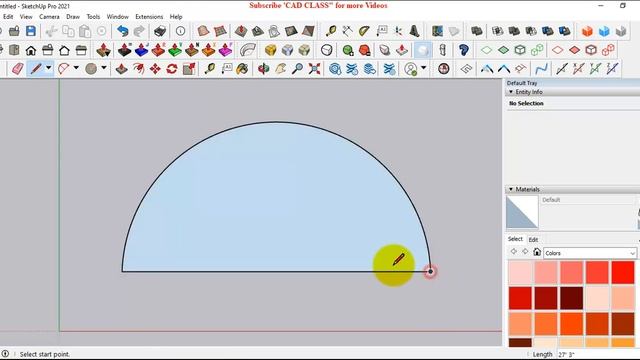Click the materials back arrow button
This screenshot has width=640, height=360.
[x=513, y=252]
